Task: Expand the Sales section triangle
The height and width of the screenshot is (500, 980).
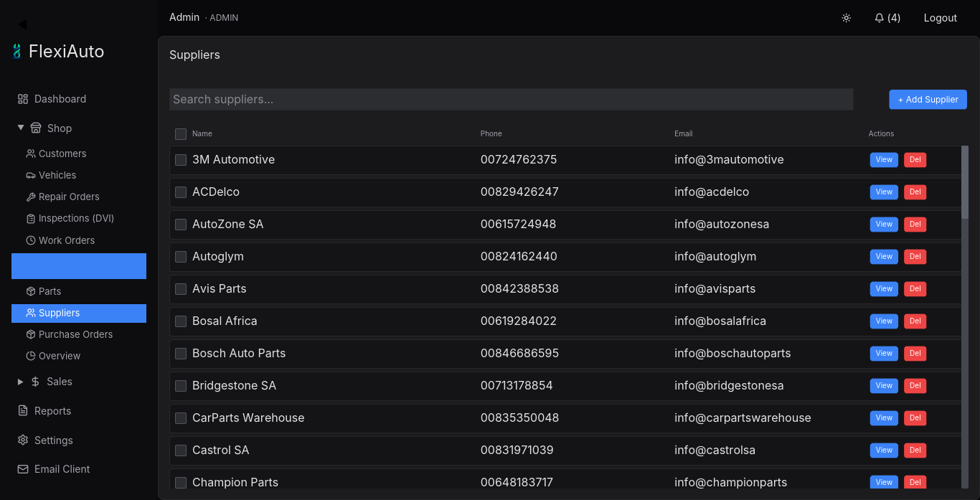Action: tap(21, 382)
